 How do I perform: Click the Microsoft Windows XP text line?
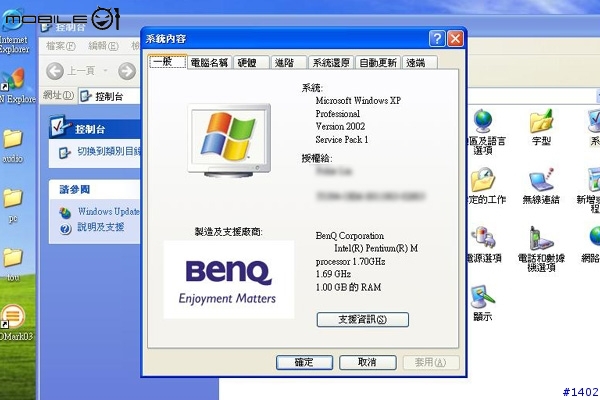[358, 101]
